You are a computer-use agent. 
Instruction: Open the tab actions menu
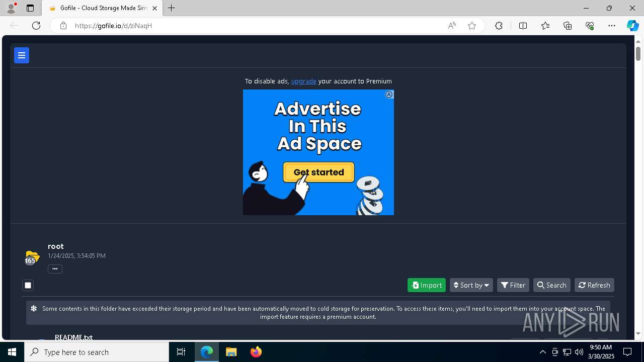click(30, 8)
